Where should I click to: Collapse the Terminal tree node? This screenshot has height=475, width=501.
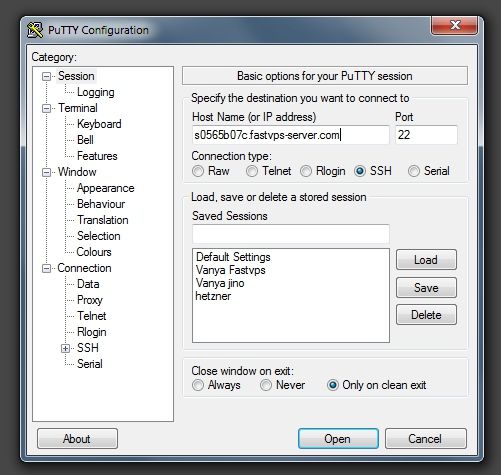pyautogui.click(x=46, y=108)
